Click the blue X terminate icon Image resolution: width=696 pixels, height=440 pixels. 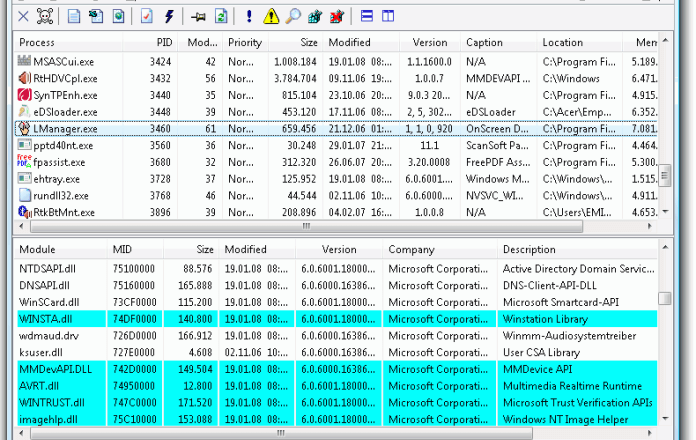(23, 16)
